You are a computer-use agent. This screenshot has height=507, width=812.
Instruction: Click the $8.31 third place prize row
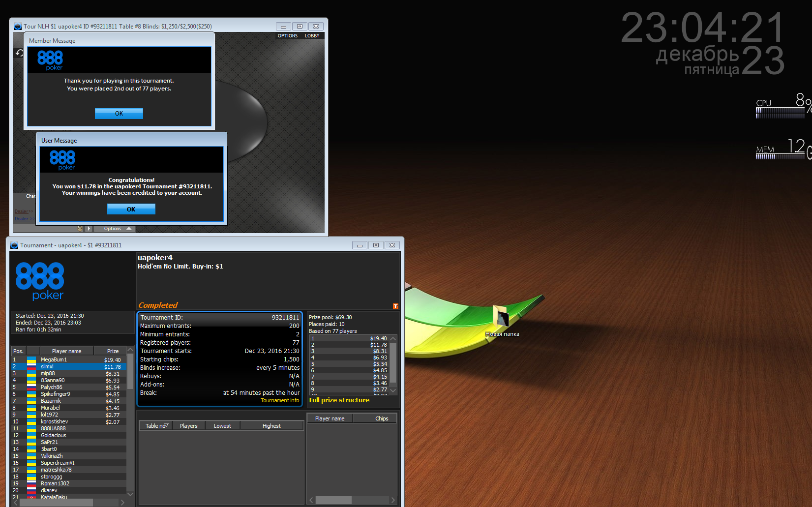pos(349,351)
